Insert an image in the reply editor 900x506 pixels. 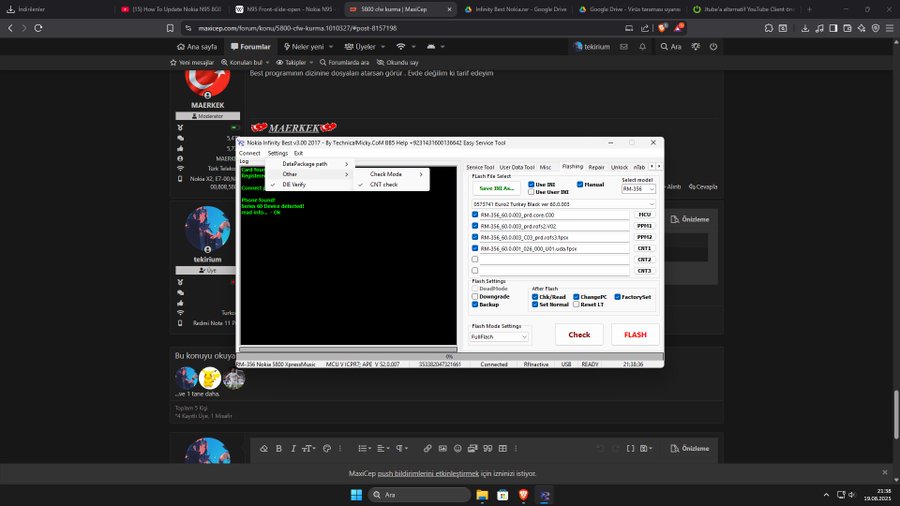click(443, 449)
